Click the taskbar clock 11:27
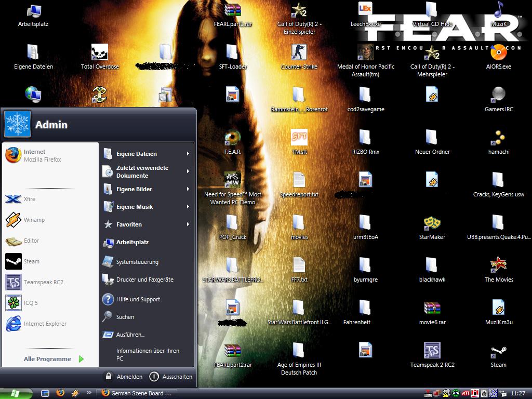The image size is (532, 399). point(518,394)
